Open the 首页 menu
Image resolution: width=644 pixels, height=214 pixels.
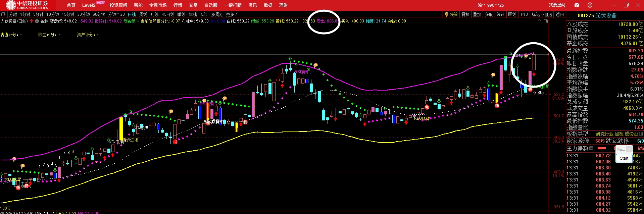pos(71,5)
